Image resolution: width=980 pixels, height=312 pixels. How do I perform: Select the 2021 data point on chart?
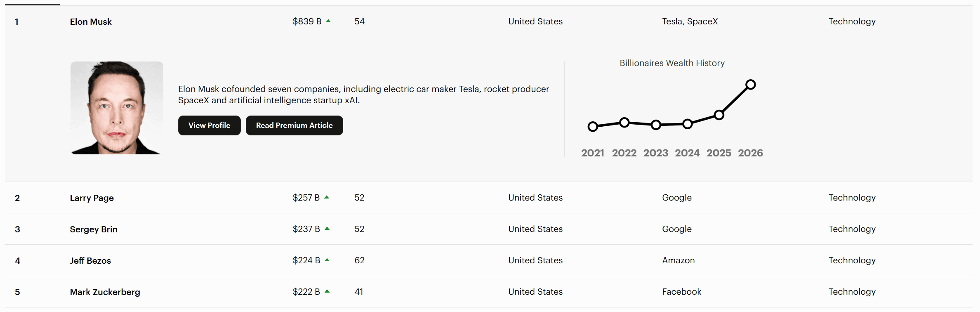point(593,126)
